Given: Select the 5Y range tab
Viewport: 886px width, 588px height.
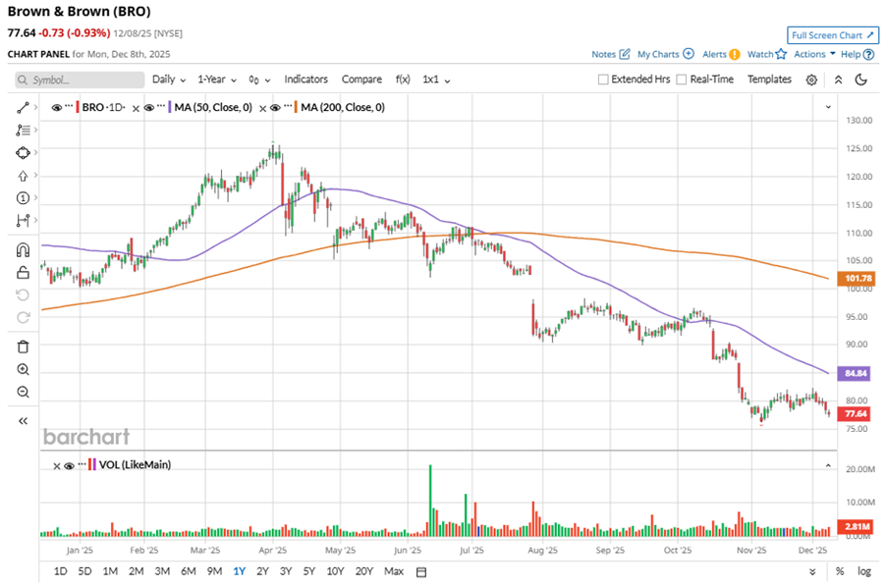Looking at the screenshot, I should [309, 571].
